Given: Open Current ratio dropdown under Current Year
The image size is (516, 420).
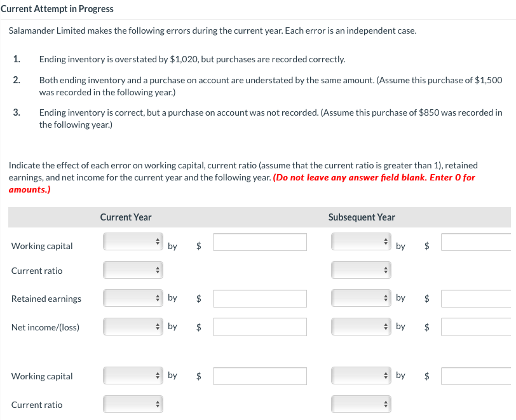Looking at the screenshot, I should click(133, 269).
